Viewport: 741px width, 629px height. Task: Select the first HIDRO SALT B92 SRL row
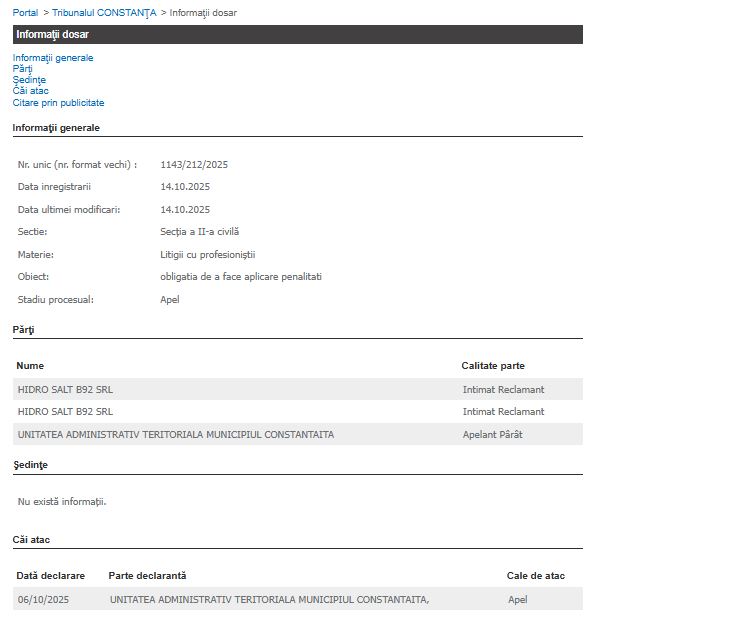pos(66,389)
